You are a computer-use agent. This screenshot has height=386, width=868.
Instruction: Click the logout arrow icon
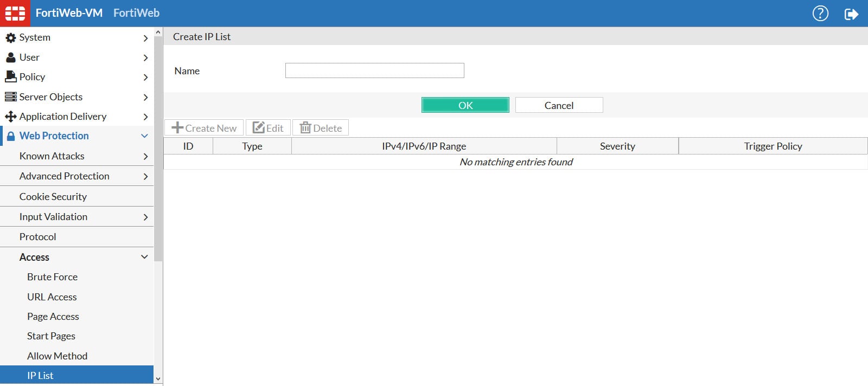point(852,14)
